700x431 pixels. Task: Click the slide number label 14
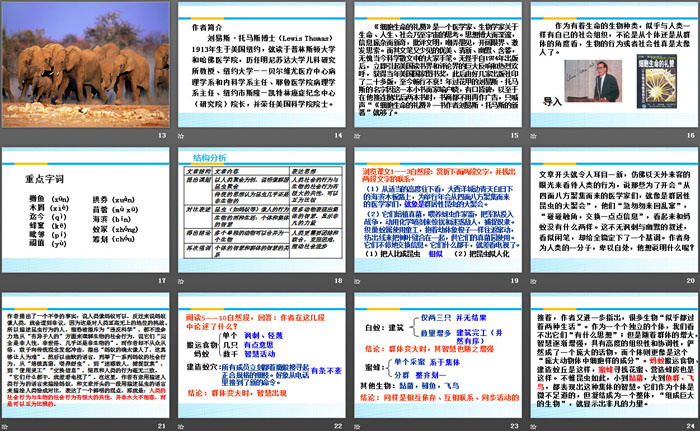(338, 135)
